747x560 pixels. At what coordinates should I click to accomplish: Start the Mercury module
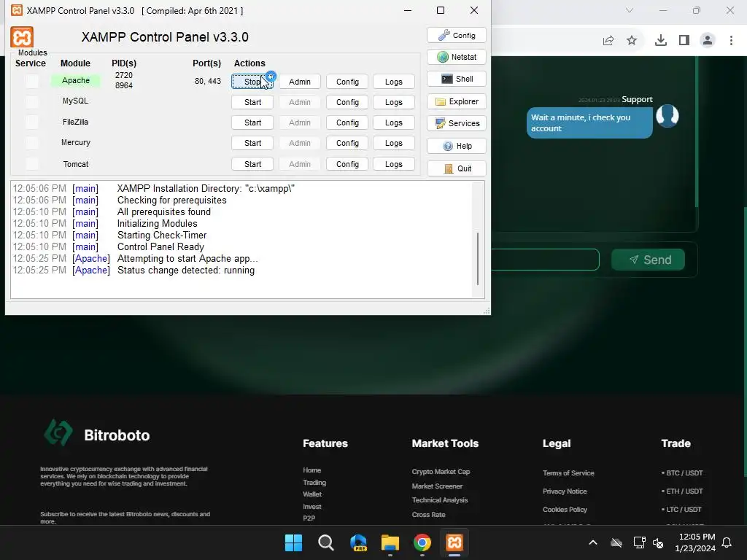point(252,143)
